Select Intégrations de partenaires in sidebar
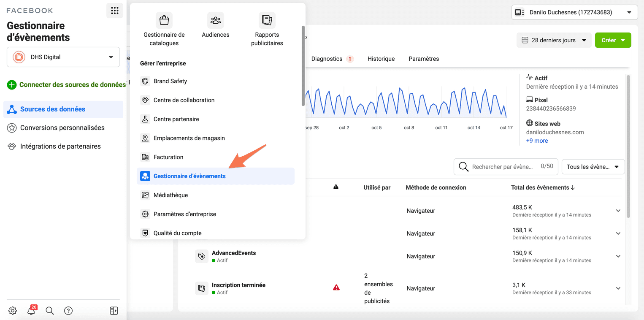Image resolution: width=644 pixels, height=320 pixels. (x=63, y=146)
